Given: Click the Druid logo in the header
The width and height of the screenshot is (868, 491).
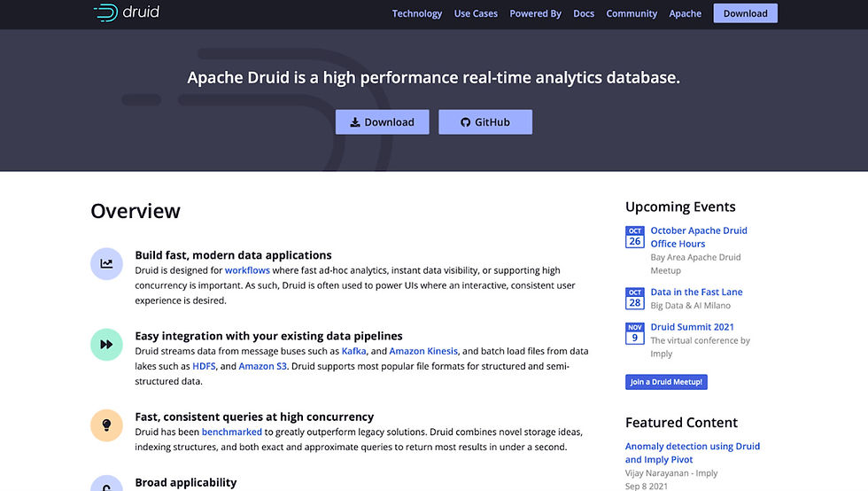Looking at the screenshot, I should point(126,12).
